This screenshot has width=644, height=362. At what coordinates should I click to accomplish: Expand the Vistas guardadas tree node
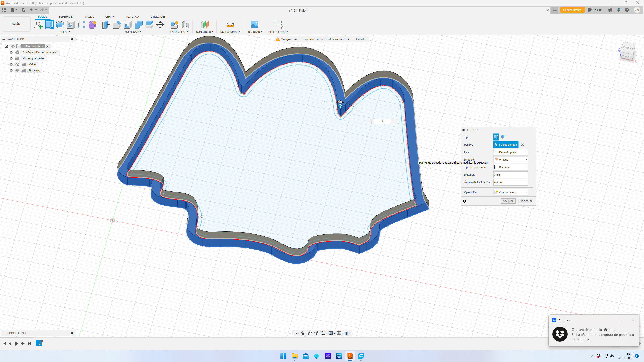tap(11, 58)
